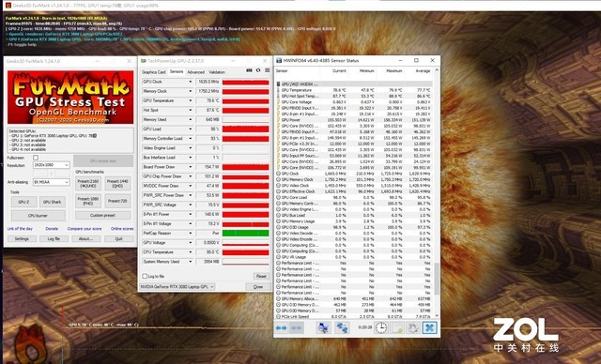
Task: Select the GPU Power row in HWiNFO
Action: [x=354, y=120]
